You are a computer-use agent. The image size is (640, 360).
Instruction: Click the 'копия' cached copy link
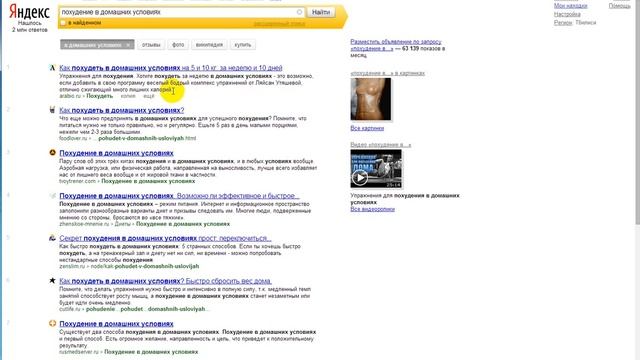pos(128,96)
